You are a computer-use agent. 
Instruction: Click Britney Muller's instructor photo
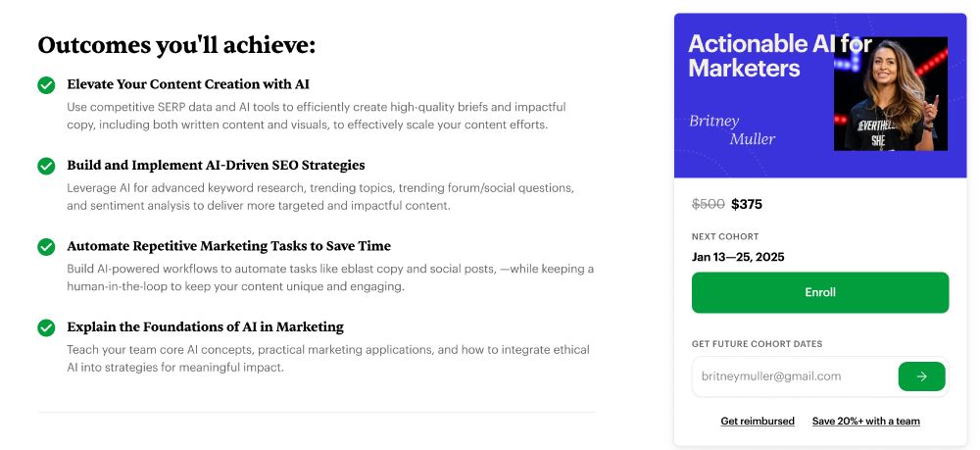pyautogui.click(x=890, y=94)
